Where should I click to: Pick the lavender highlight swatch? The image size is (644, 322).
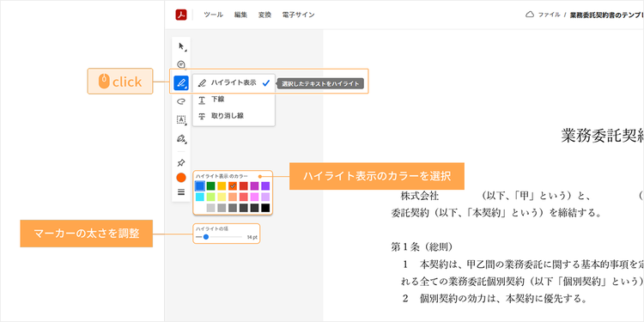pos(265,197)
